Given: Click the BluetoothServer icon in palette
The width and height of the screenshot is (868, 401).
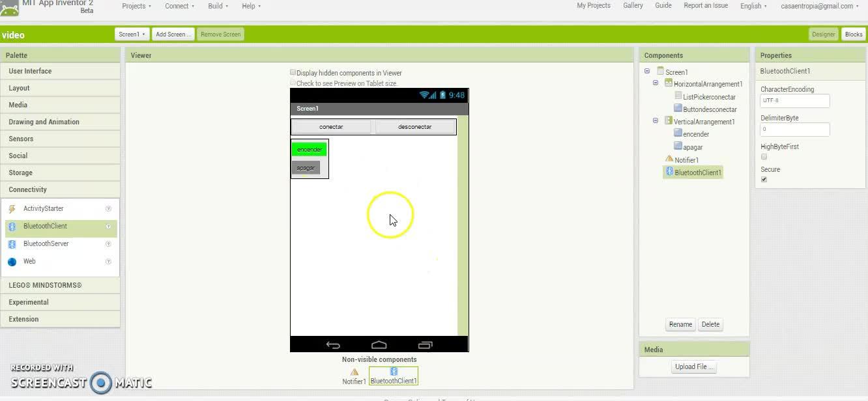Looking at the screenshot, I should 12,244.
